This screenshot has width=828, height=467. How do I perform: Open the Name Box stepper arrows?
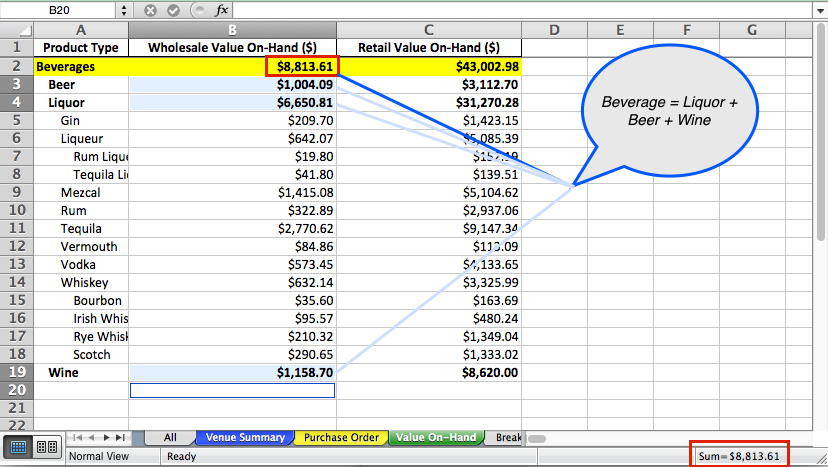pyautogui.click(x=124, y=10)
